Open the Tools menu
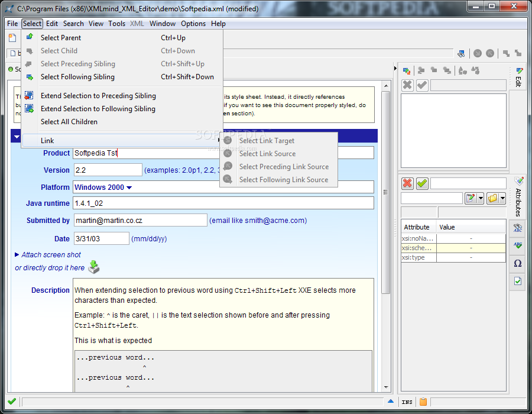Image resolution: width=532 pixels, height=414 pixels. pos(116,24)
